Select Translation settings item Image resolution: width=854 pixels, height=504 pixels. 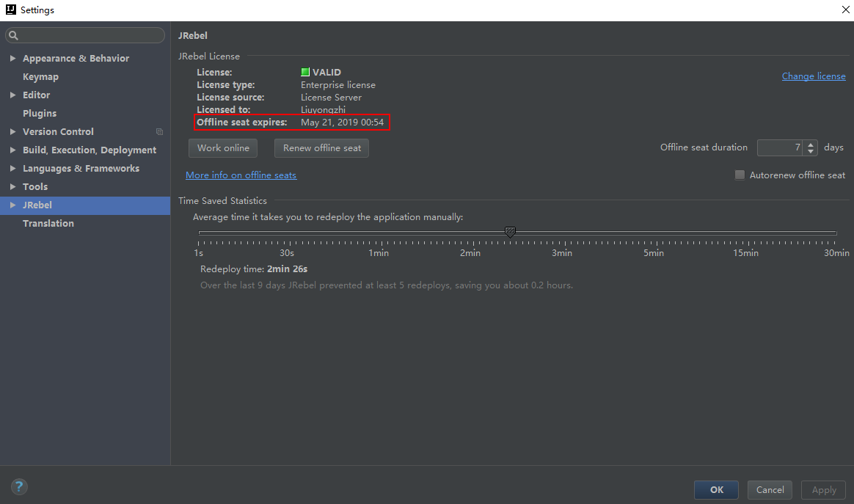(85, 224)
